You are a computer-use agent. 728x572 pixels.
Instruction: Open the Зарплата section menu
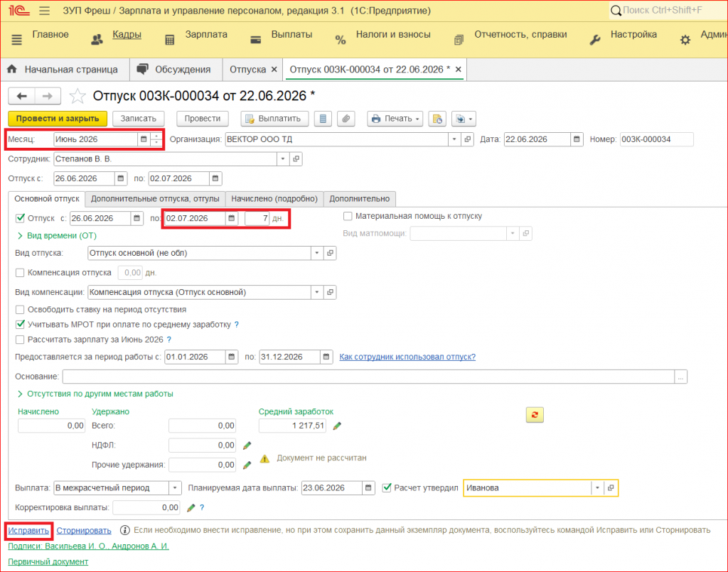206,34
